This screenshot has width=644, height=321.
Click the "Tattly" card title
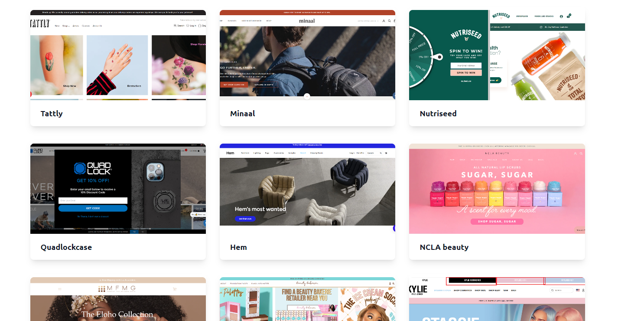tap(52, 114)
